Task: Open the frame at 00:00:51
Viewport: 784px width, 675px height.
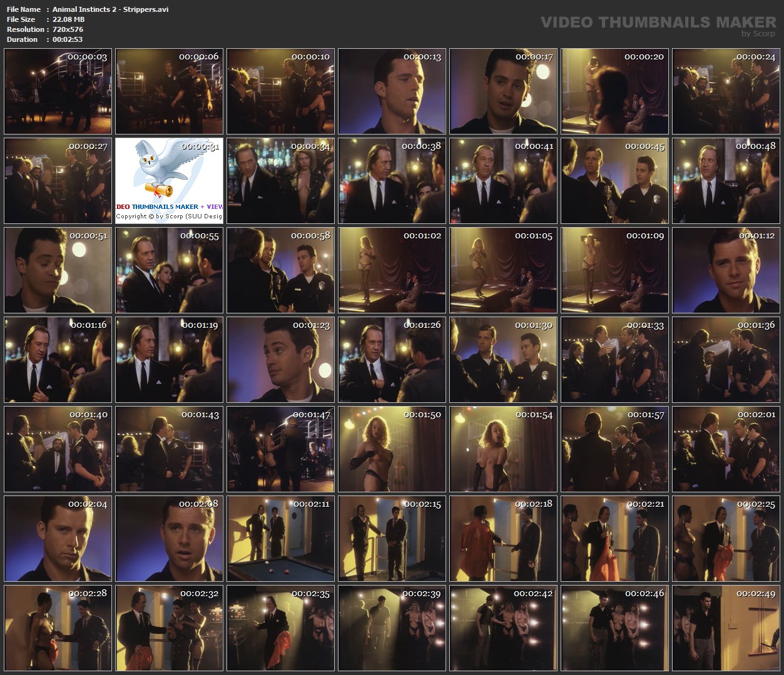Action: [58, 270]
